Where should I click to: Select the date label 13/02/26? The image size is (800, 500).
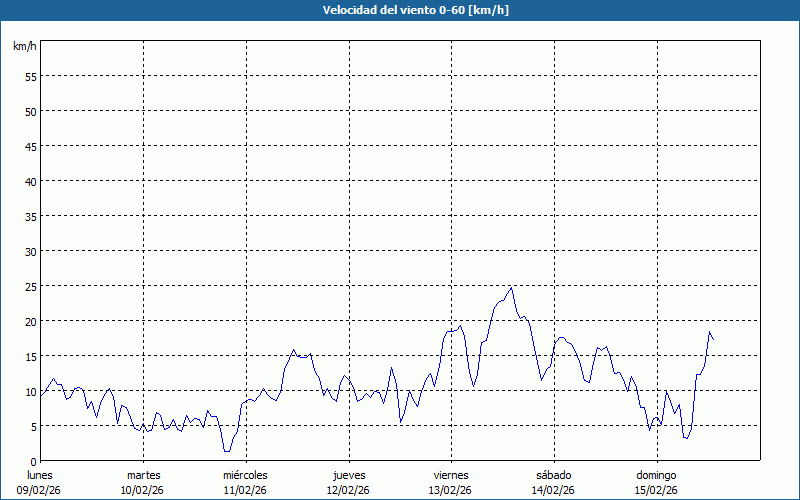click(451, 490)
